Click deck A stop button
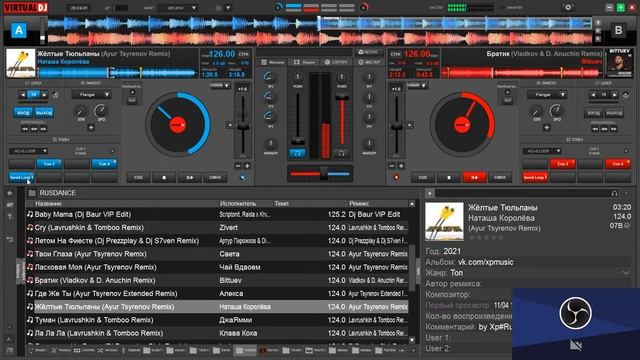The width and height of the screenshot is (640, 360). 164,178
